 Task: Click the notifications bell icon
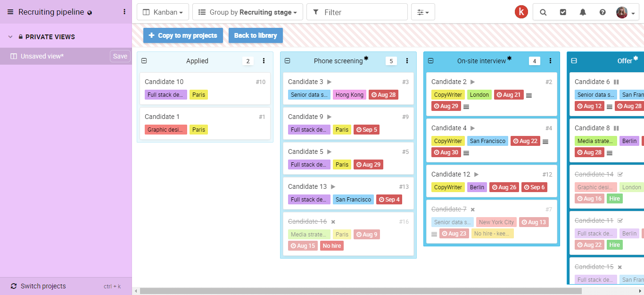coord(583,12)
